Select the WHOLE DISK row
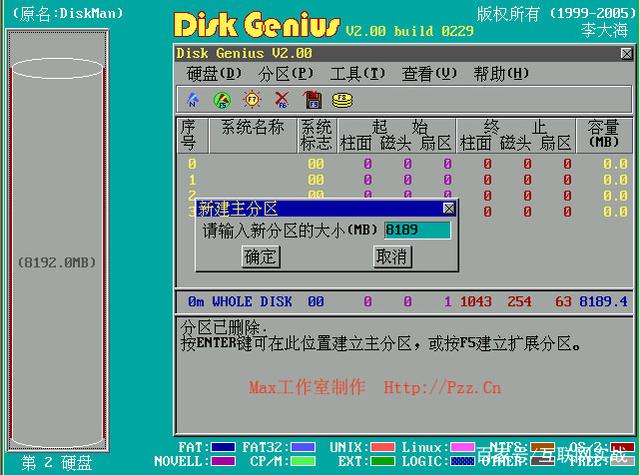640x475 pixels. pos(404,302)
